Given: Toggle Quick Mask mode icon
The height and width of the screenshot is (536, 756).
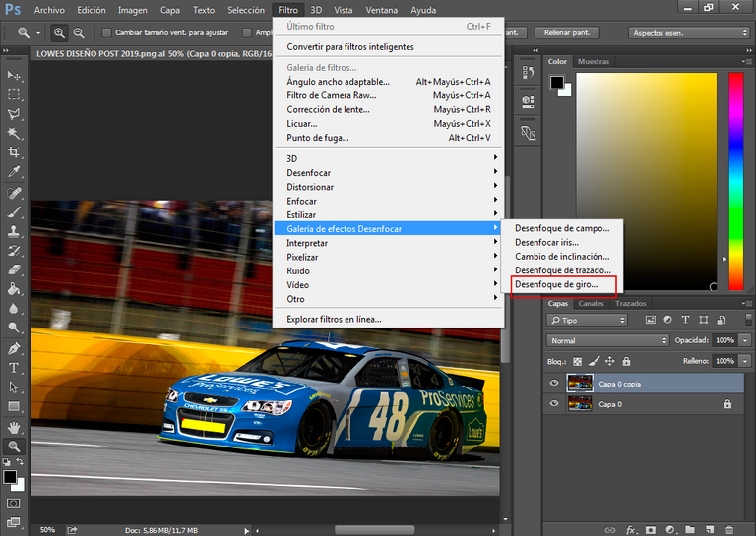Looking at the screenshot, I should 14,504.
